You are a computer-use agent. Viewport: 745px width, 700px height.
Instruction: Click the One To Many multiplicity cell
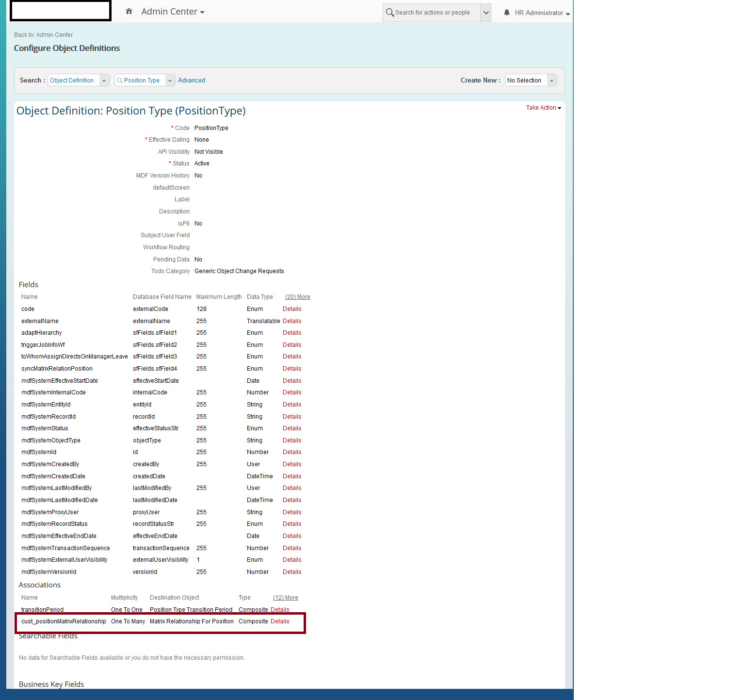coord(128,621)
